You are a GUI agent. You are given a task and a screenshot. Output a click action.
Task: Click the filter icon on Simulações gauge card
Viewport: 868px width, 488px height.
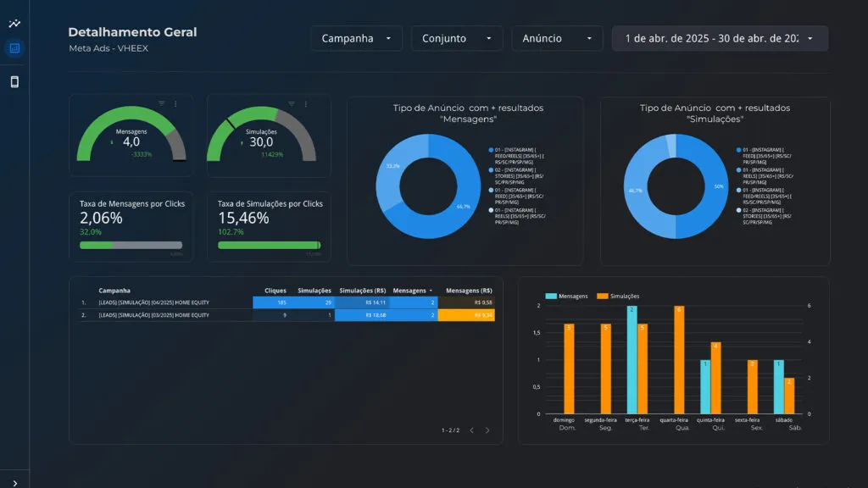292,103
